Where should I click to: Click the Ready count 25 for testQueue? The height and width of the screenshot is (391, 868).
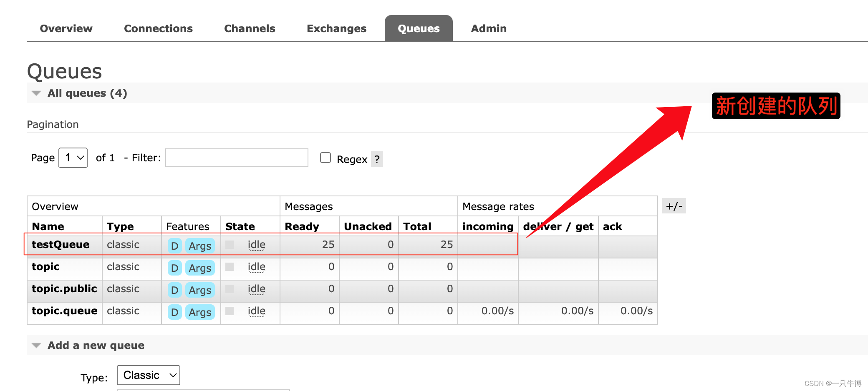[x=328, y=244]
